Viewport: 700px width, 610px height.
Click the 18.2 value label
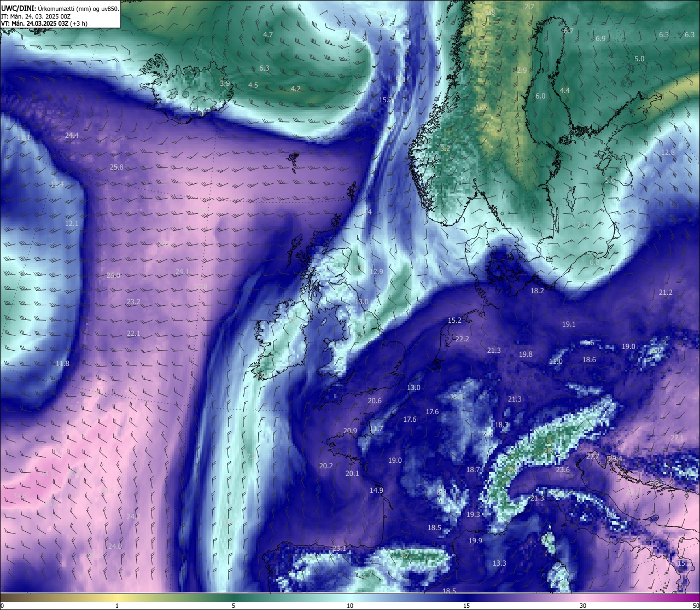pyautogui.click(x=537, y=291)
